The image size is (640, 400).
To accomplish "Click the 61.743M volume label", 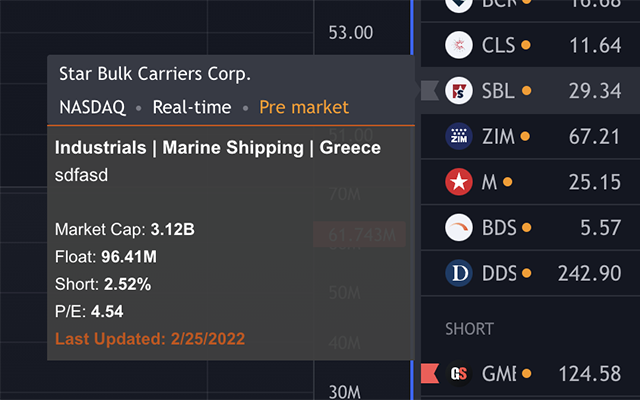I will (359, 235).
